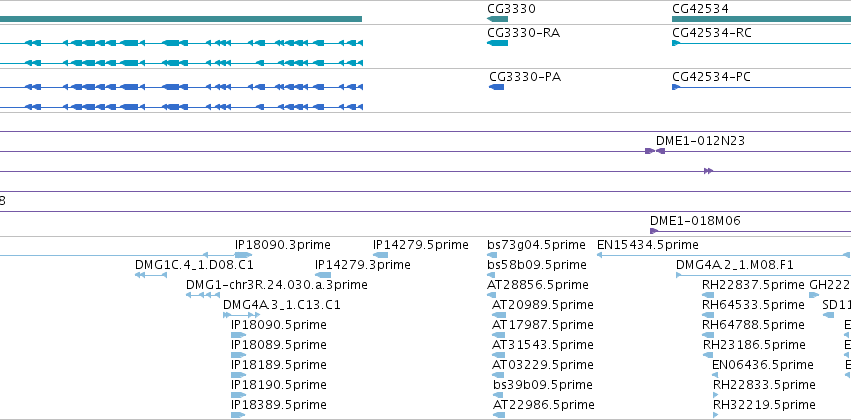The height and width of the screenshot is (420, 851).
Task: Click the RH32219.5prime label
Action: tap(764, 405)
